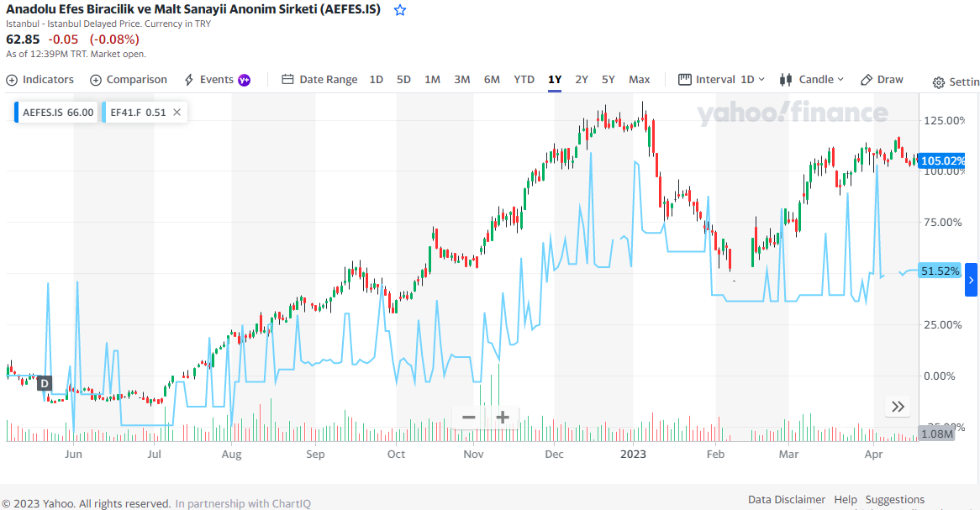The width and height of the screenshot is (980, 510).
Task: Click the 1.08M volume label
Action: tap(936, 434)
